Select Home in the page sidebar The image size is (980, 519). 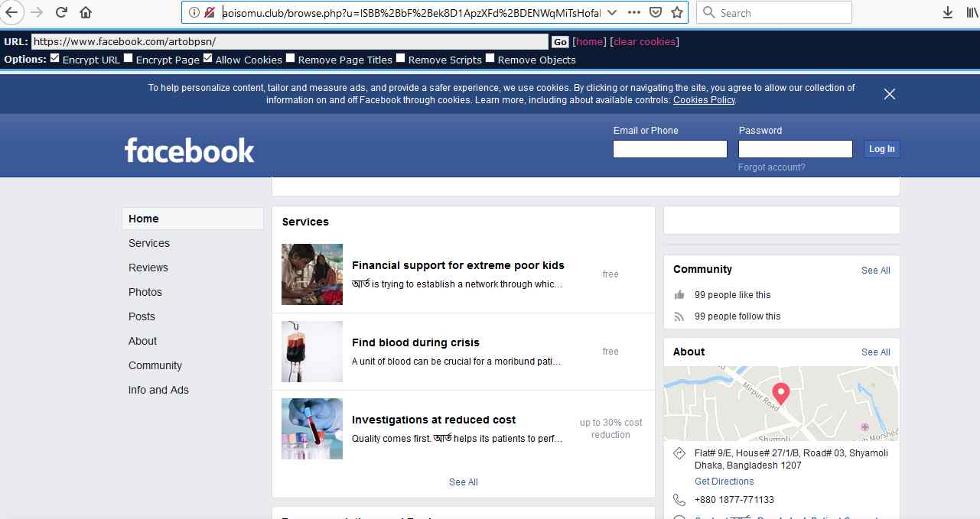click(x=193, y=219)
